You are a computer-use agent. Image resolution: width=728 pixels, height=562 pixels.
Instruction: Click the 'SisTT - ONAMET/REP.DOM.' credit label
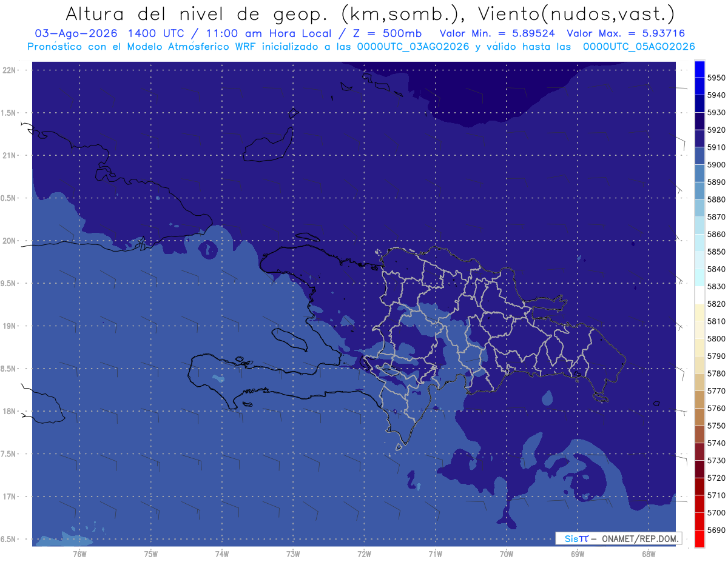[619, 538]
